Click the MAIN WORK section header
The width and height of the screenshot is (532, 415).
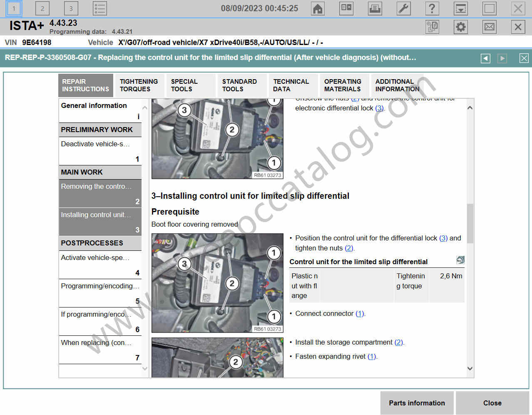pos(100,172)
